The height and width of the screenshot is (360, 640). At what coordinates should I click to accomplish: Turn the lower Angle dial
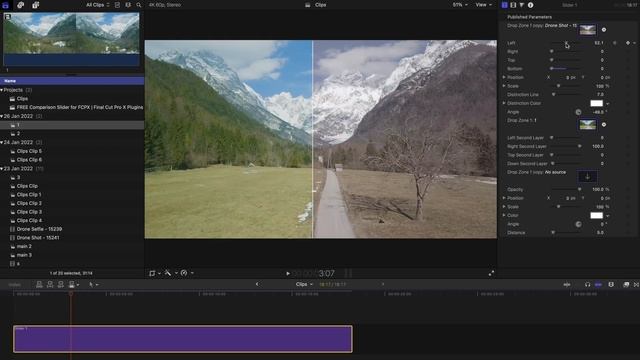(x=578, y=224)
